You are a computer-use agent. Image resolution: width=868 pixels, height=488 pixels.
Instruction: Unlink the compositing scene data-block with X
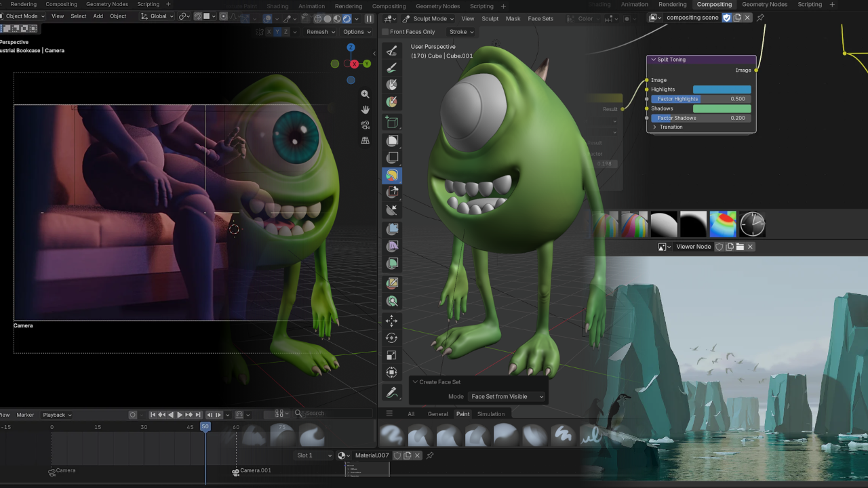point(747,18)
